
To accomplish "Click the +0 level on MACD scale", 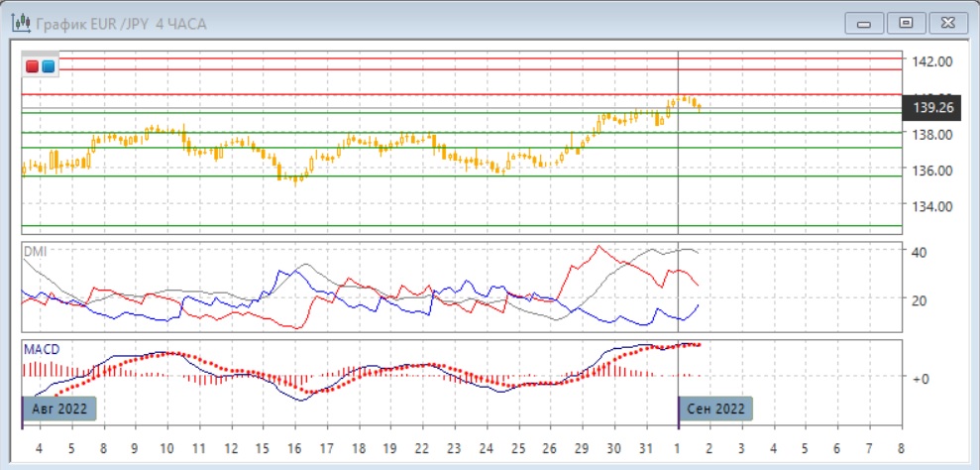I will point(921,378).
